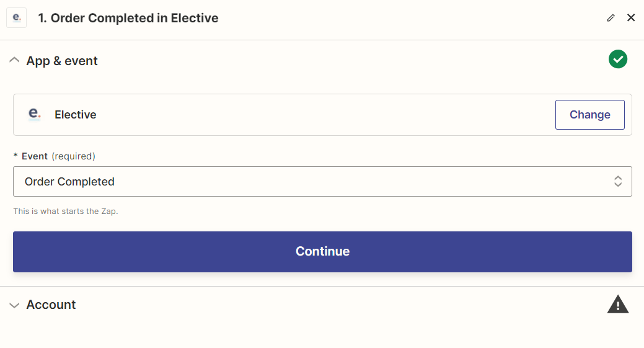Close the step editor panel
Image resolution: width=644 pixels, height=348 pixels.
point(631,18)
